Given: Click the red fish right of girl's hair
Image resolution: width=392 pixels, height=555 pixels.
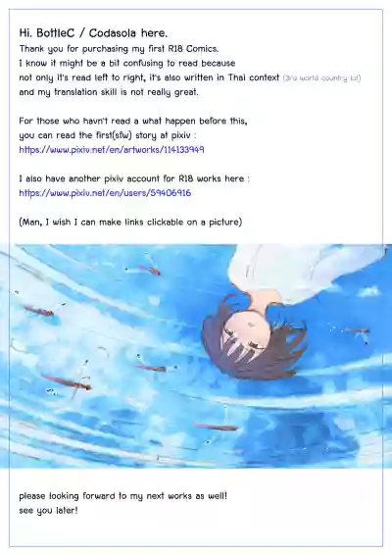Looking at the screenshot, I should (357, 330).
